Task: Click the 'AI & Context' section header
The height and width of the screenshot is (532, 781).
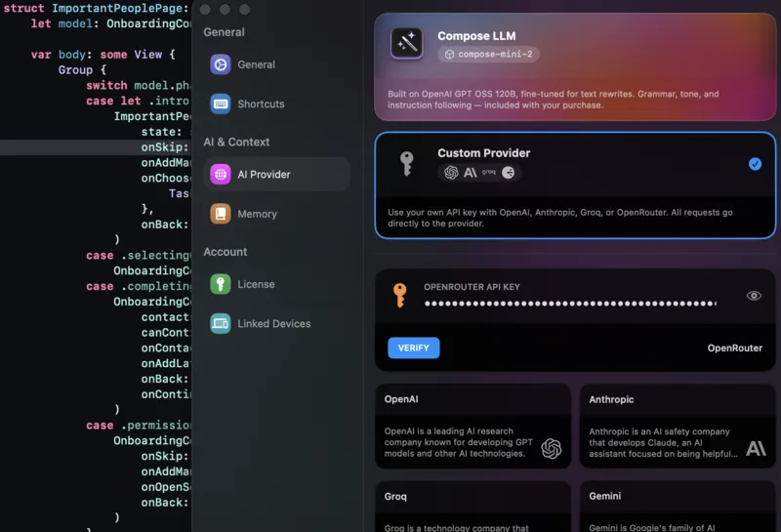Action: coord(236,142)
